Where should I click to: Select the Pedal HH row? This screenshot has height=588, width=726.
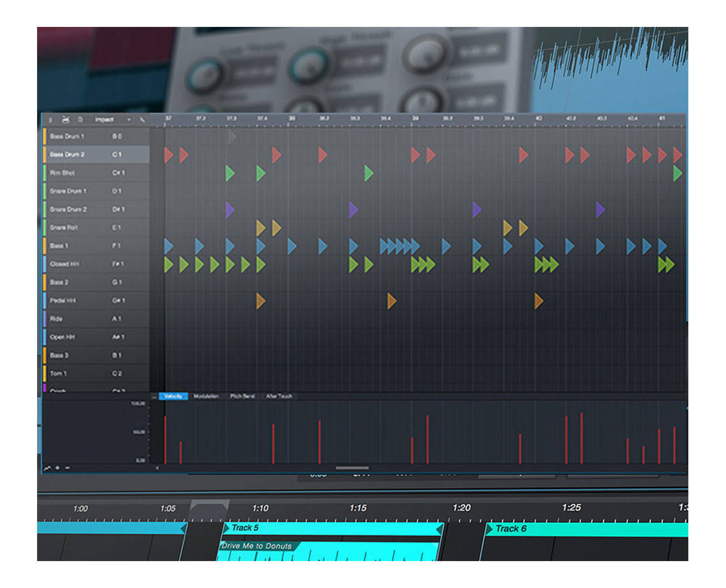[x=96, y=300]
